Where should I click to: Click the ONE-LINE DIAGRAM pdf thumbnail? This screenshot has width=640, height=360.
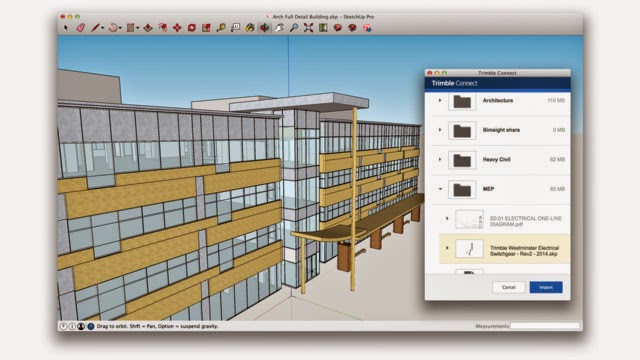[x=469, y=219]
